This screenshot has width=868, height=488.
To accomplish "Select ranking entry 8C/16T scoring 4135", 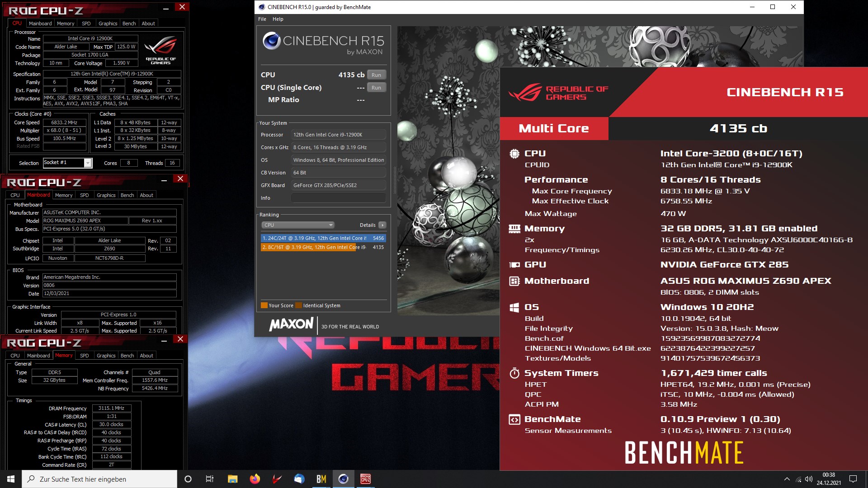I will 323,247.
